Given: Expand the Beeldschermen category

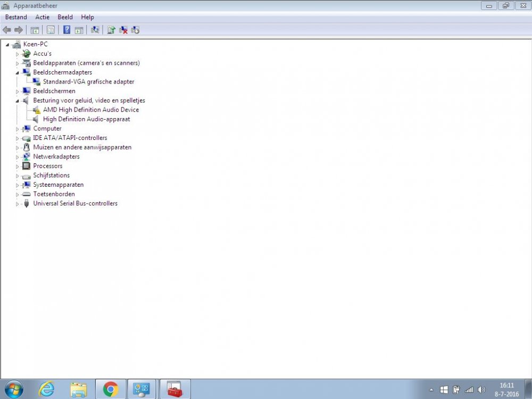Looking at the screenshot, I should click(x=18, y=92).
